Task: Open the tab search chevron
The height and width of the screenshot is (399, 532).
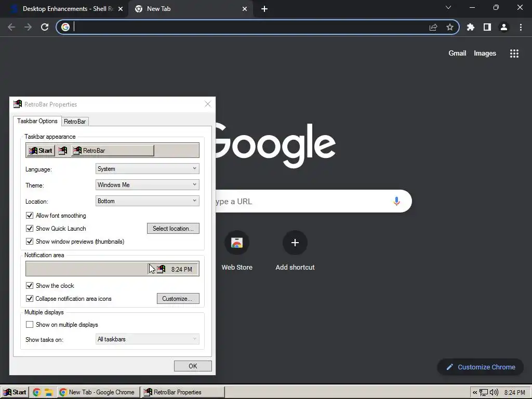Action: (448, 7)
